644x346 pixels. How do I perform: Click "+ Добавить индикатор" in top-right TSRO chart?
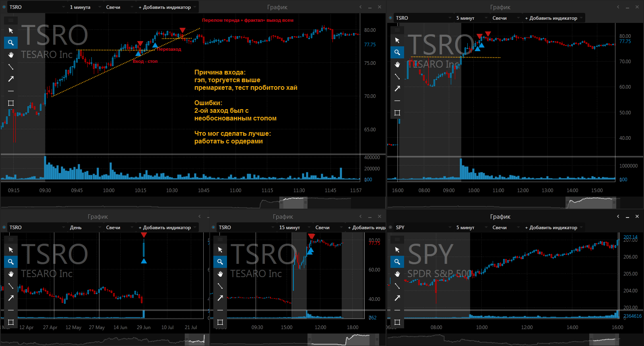(x=554, y=18)
